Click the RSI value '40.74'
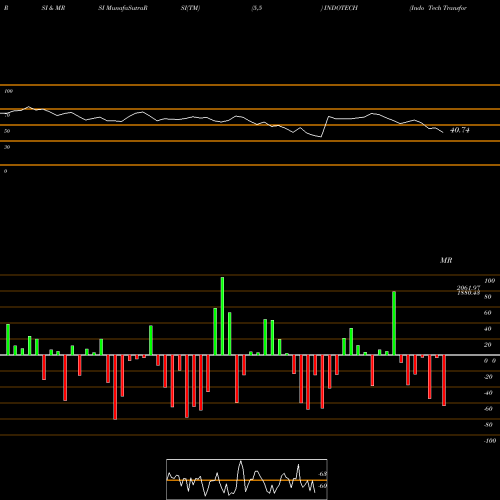This screenshot has width=500, height=500. pyautogui.click(x=460, y=130)
